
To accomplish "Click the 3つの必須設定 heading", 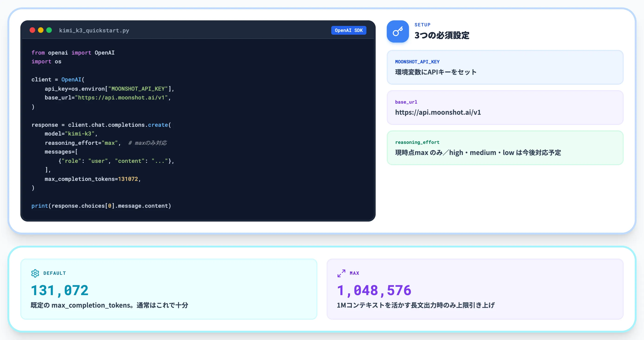I will point(442,35).
